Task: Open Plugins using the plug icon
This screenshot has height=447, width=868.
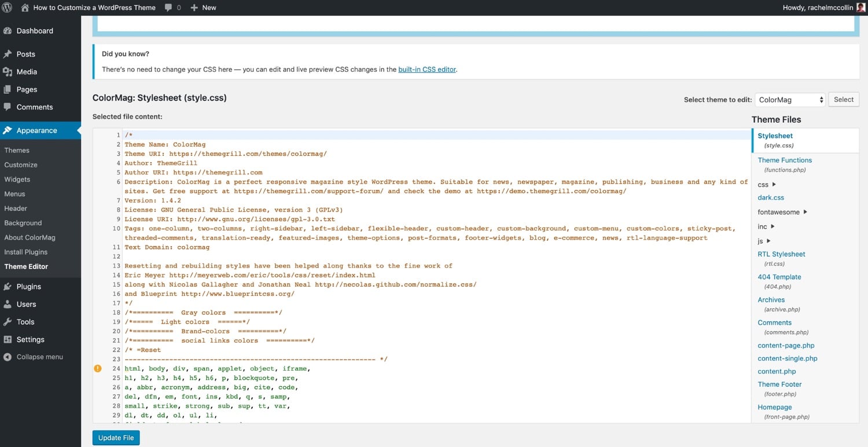Action: 8,286
